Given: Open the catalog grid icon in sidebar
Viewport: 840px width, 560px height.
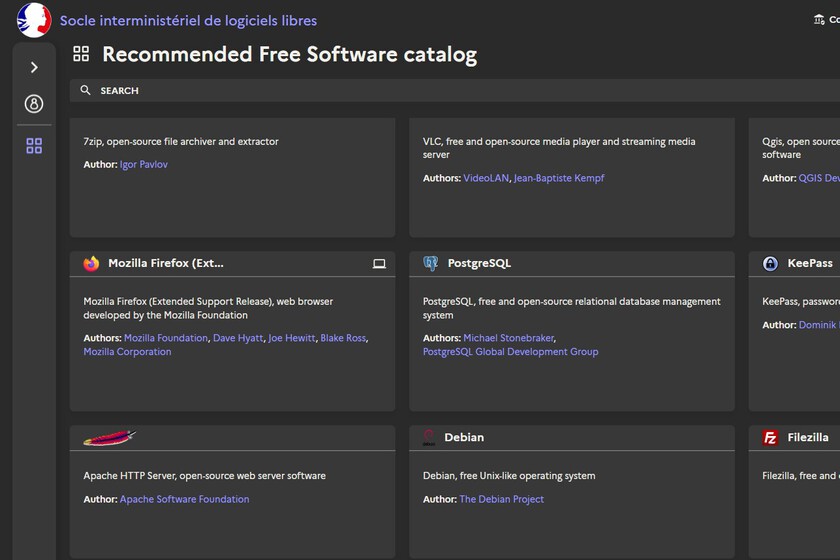Looking at the screenshot, I should click(x=34, y=146).
